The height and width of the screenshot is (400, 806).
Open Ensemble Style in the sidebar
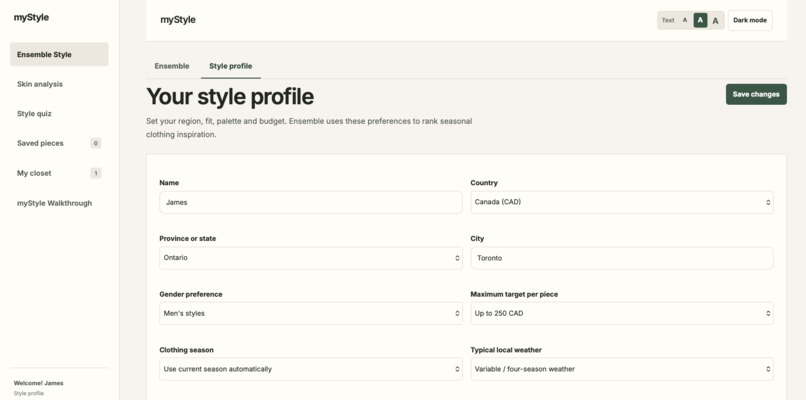[x=59, y=54]
